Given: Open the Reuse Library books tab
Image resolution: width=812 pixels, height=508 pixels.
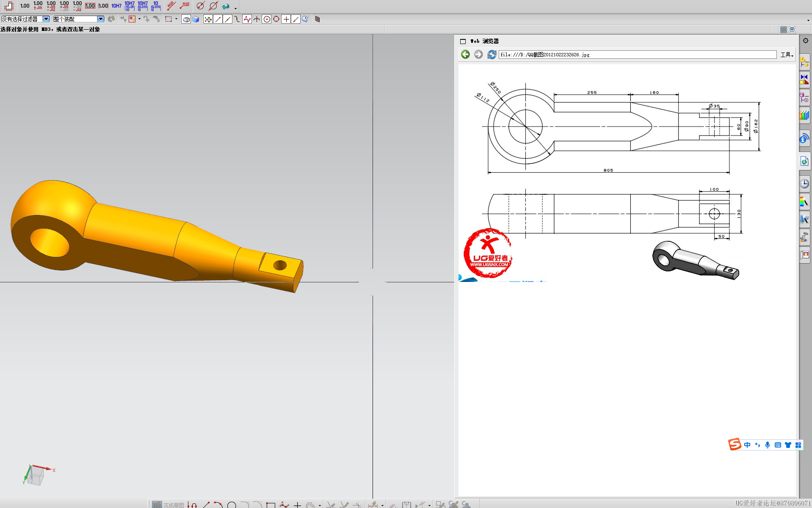Looking at the screenshot, I should (804, 115).
